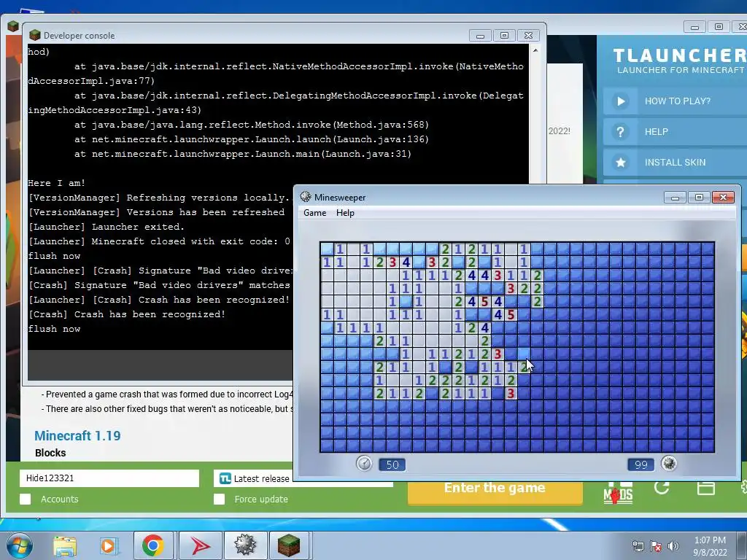The width and height of the screenshot is (747, 560).
Task: Click Enter the game button
Action: (495, 489)
